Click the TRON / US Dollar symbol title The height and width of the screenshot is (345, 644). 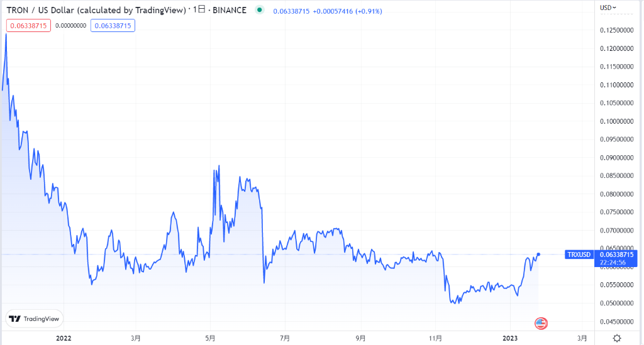coord(96,10)
